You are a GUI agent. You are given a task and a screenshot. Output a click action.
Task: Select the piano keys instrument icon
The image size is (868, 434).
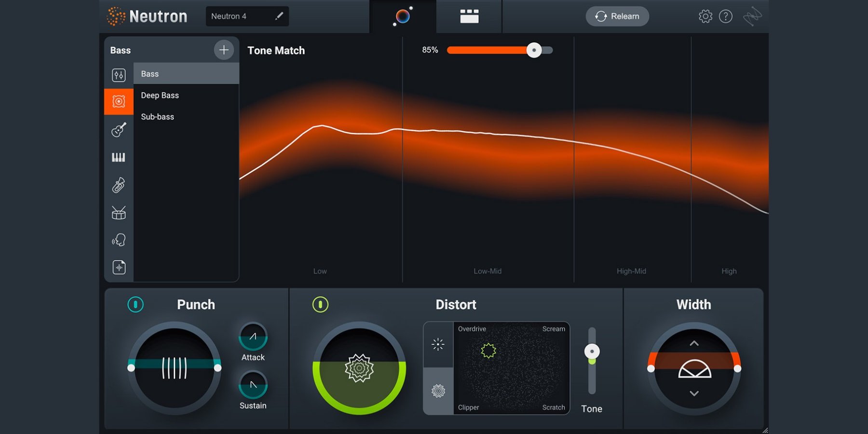[x=119, y=157]
